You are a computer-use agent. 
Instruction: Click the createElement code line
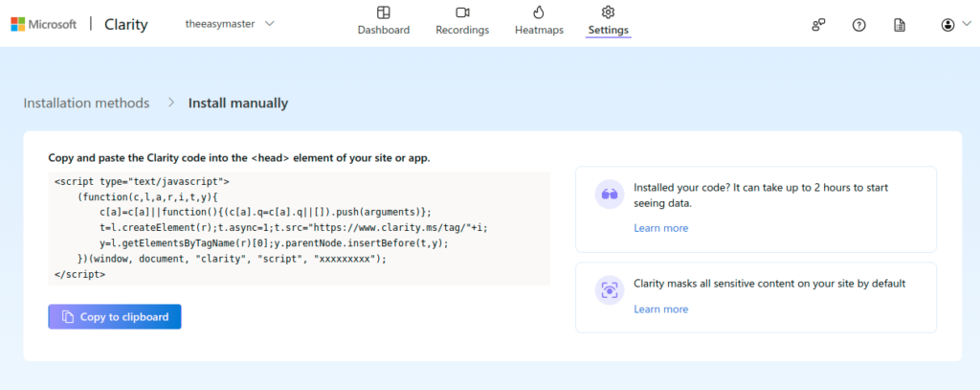293,228
